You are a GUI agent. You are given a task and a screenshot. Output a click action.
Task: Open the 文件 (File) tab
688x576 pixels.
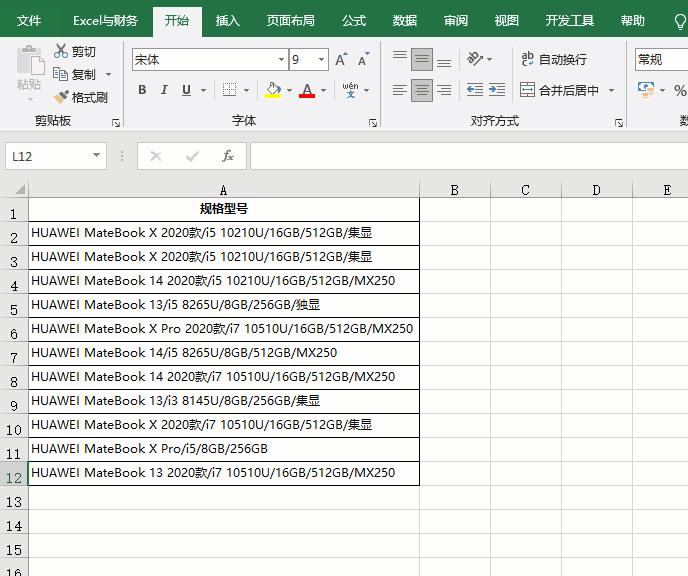[29, 21]
